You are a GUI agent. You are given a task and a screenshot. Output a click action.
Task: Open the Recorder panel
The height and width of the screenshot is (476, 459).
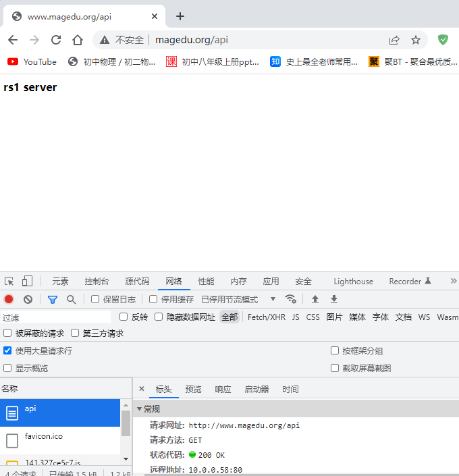pos(410,282)
